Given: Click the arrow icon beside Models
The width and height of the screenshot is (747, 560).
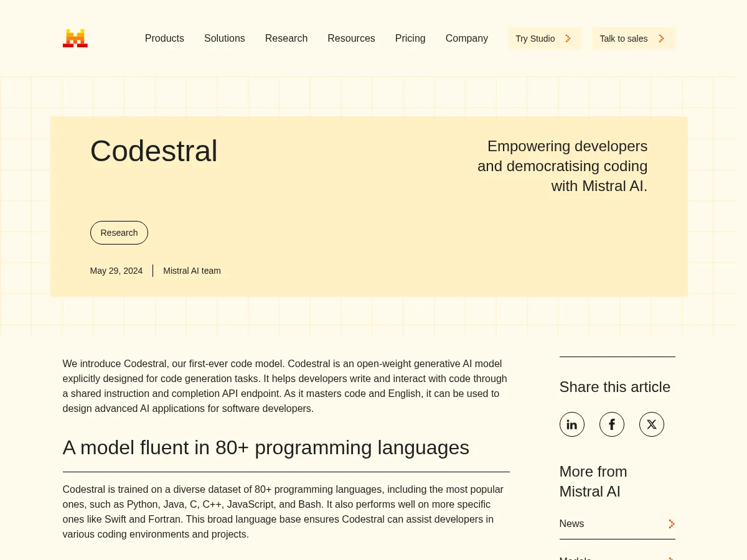Looking at the screenshot, I should [x=671, y=558].
